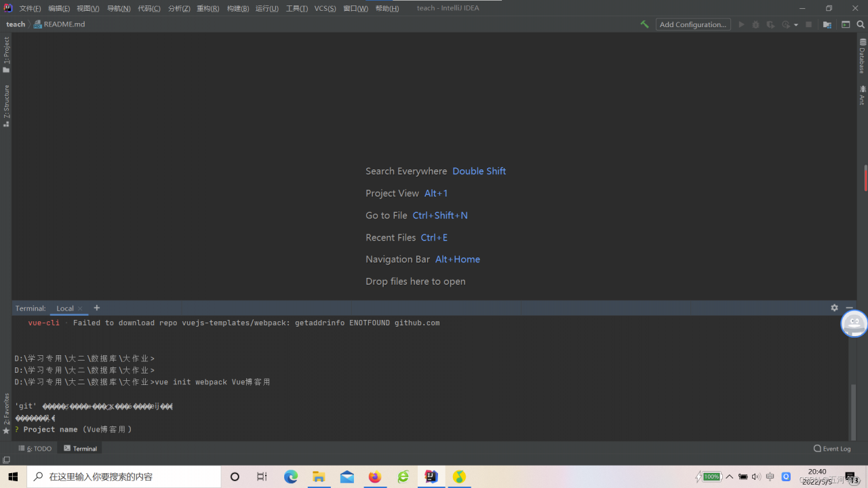Open the 导航(N) menu
The image size is (868, 488).
pyautogui.click(x=119, y=8)
